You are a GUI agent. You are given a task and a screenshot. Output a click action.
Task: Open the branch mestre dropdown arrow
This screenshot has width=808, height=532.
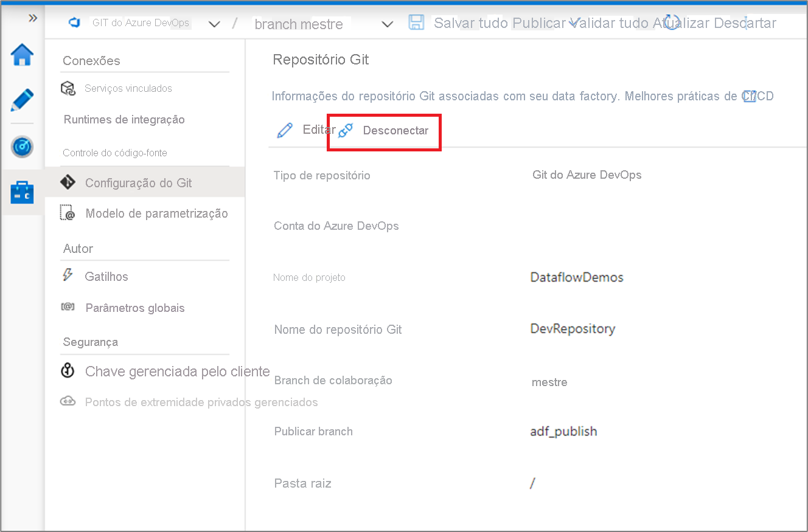coord(388,24)
